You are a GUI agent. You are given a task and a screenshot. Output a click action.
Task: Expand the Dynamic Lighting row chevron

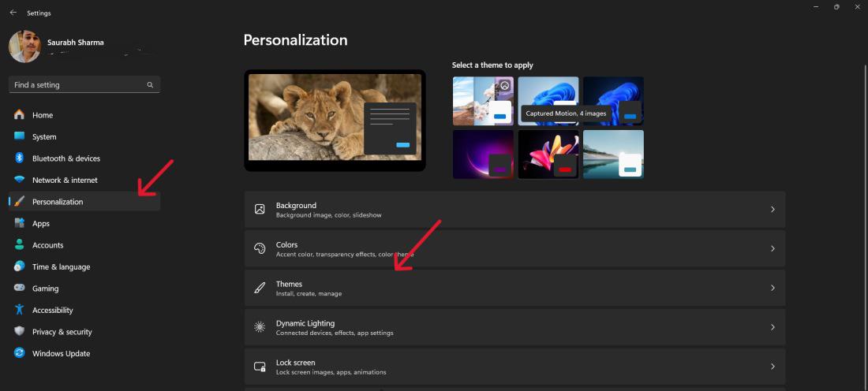click(773, 327)
